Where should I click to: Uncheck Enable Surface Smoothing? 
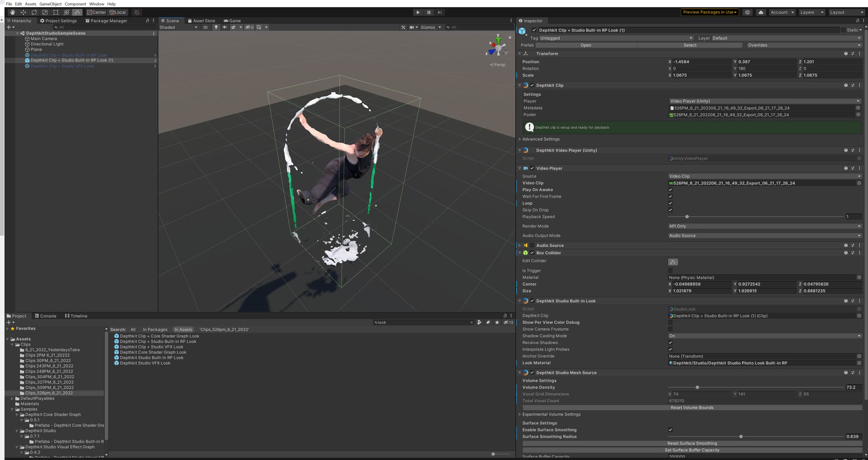click(670, 430)
